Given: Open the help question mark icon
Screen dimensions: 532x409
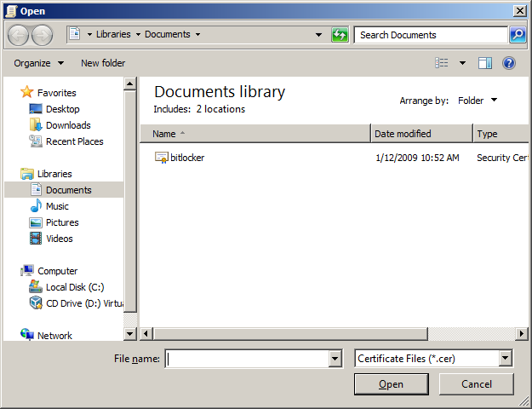Looking at the screenshot, I should tap(509, 63).
